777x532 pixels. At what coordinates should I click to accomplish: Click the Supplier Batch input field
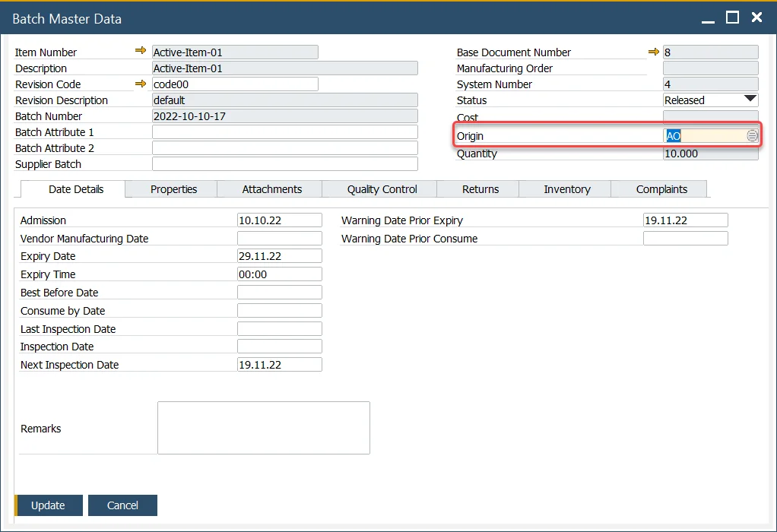tap(284, 163)
